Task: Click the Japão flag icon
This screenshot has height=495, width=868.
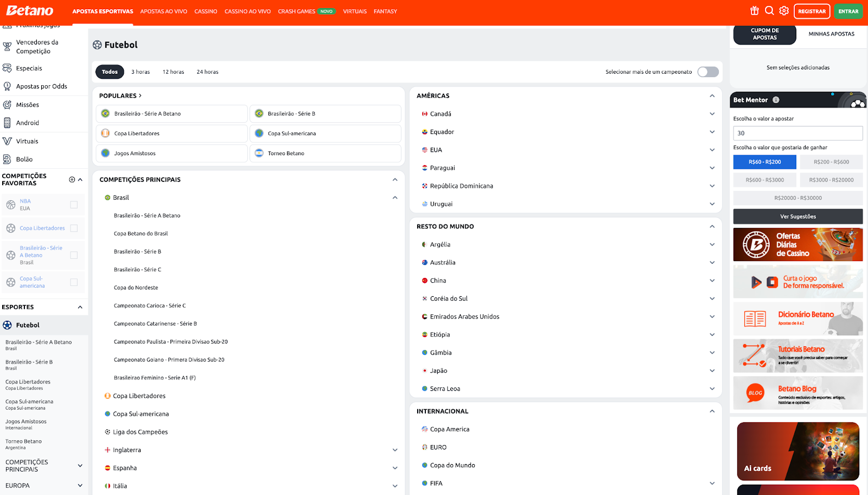Action: [425, 371]
